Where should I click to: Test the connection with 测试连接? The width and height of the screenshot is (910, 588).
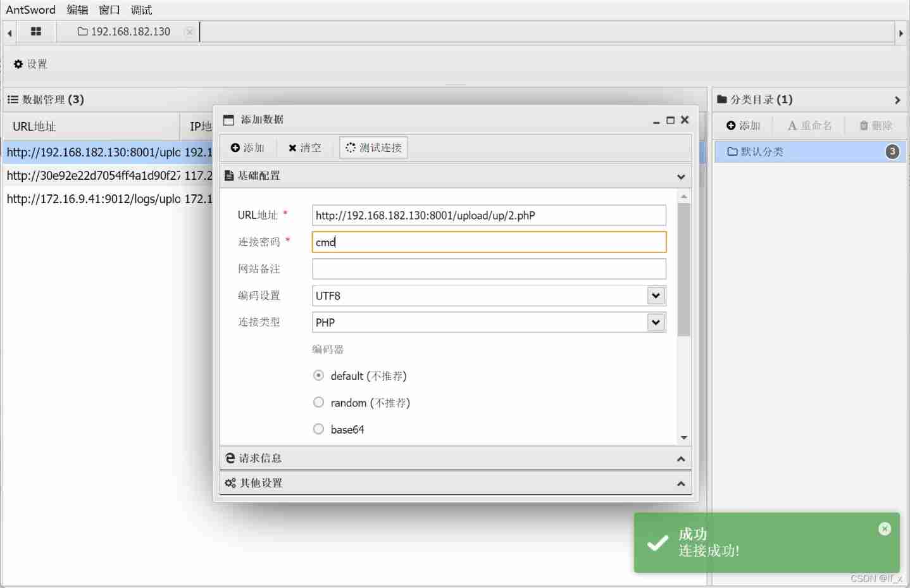[x=373, y=147]
